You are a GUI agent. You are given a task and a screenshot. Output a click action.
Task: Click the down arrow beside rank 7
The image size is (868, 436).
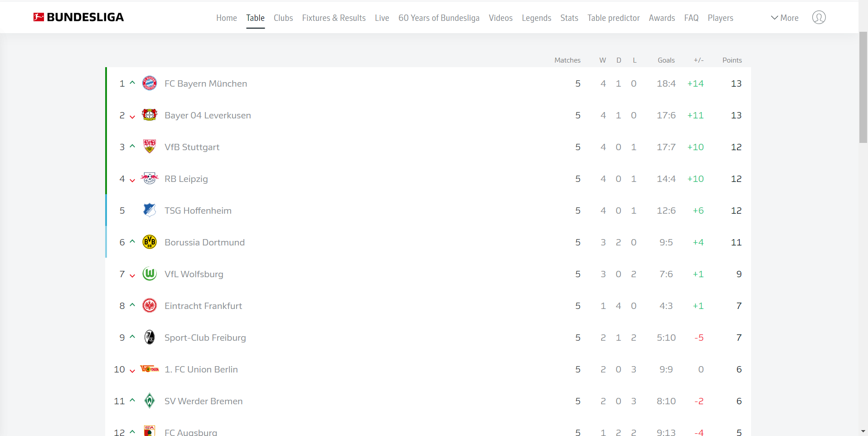[132, 276]
